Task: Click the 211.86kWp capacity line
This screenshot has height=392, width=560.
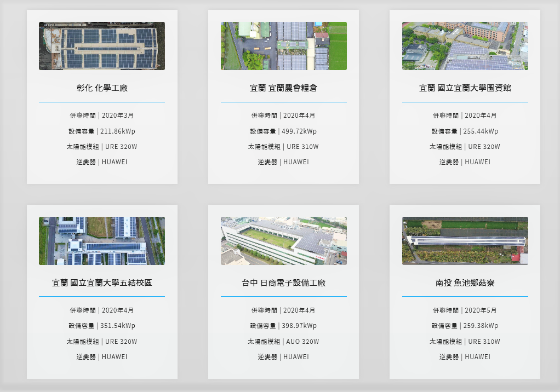Action: point(102,131)
